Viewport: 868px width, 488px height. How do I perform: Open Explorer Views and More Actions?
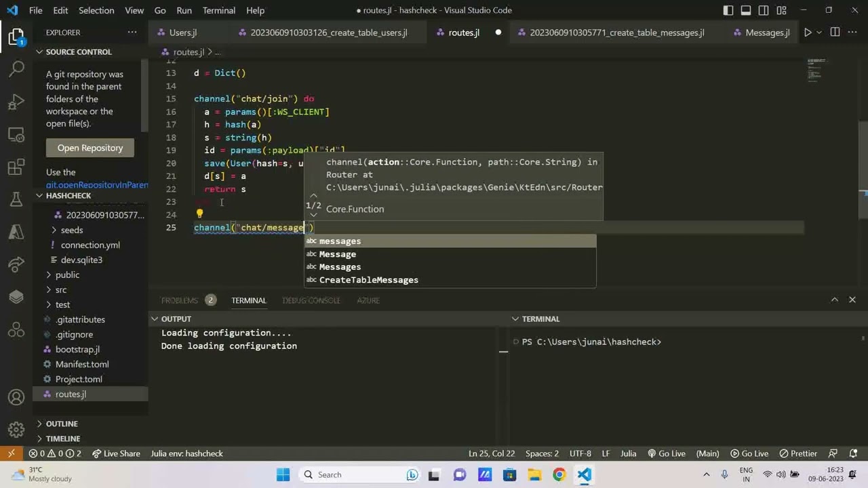pyautogui.click(x=132, y=33)
